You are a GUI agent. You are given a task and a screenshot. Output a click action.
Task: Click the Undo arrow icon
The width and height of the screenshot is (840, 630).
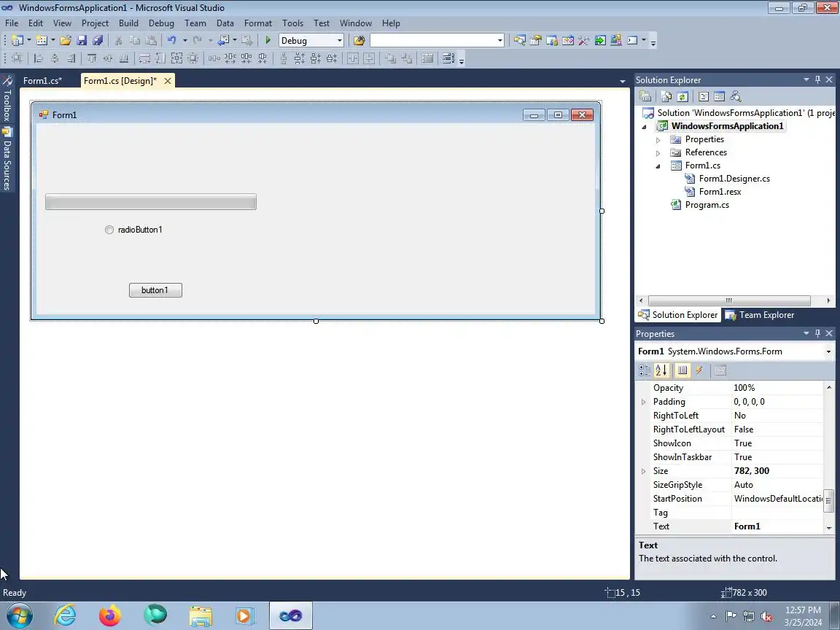[171, 40]
